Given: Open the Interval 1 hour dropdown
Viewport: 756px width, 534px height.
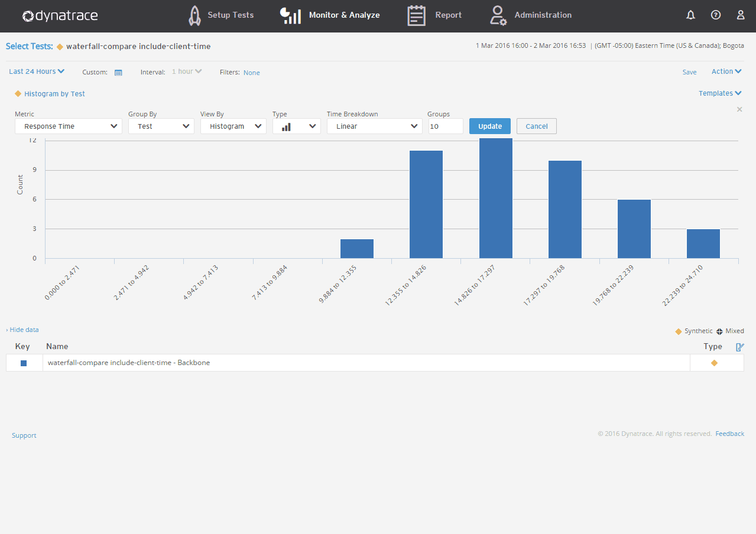Looking at the screenshot, I should click(187, 71).
